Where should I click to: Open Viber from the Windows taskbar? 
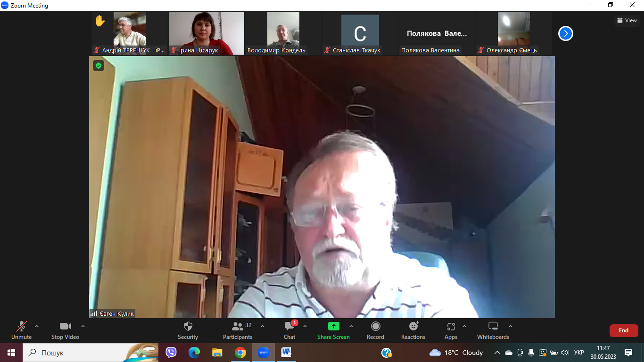click(171, 353)
